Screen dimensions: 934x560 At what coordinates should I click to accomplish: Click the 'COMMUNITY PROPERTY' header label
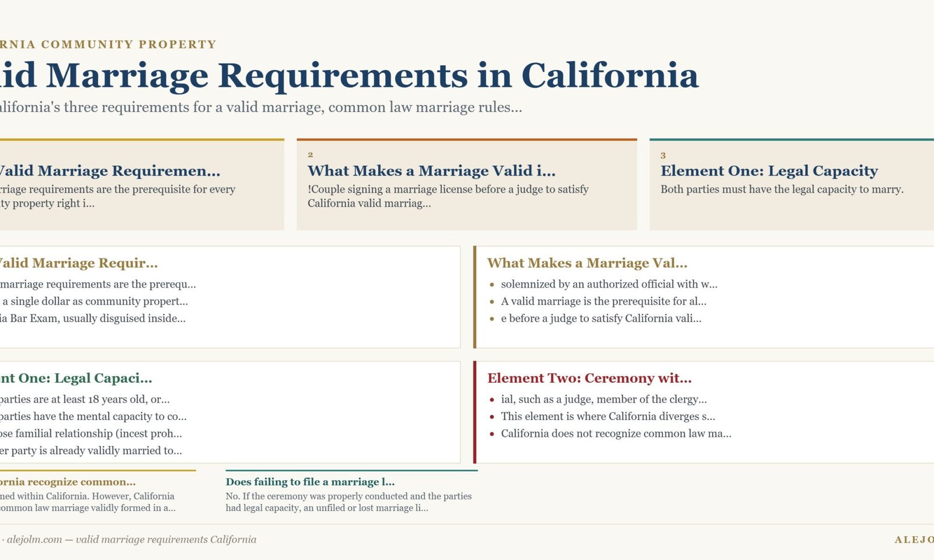[x=128, y=44]
